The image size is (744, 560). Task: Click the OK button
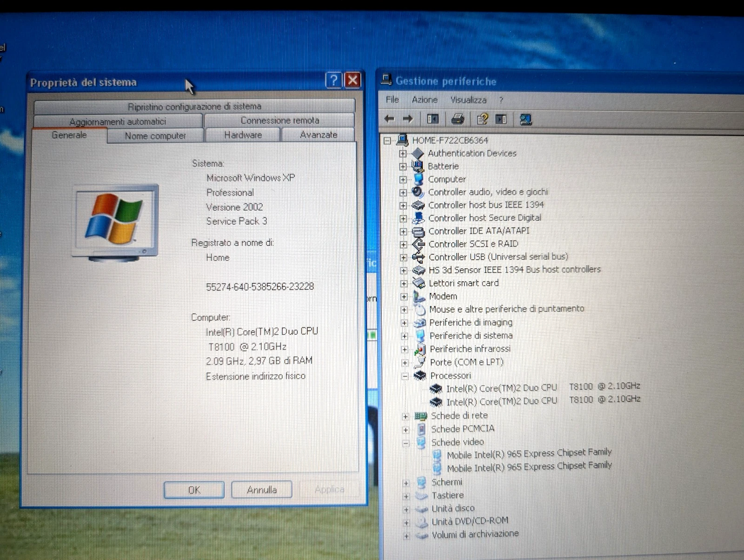click(194, 490)
